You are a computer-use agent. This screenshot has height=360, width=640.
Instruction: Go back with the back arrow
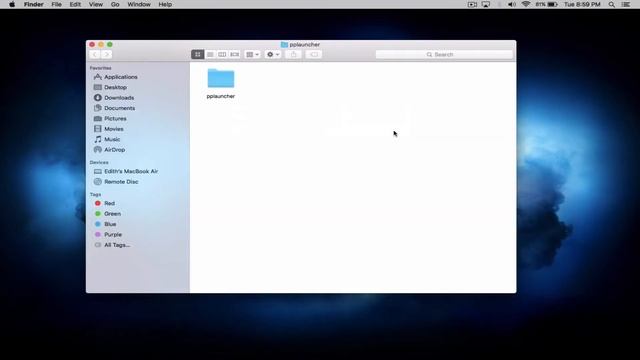[x=95, y=54]
